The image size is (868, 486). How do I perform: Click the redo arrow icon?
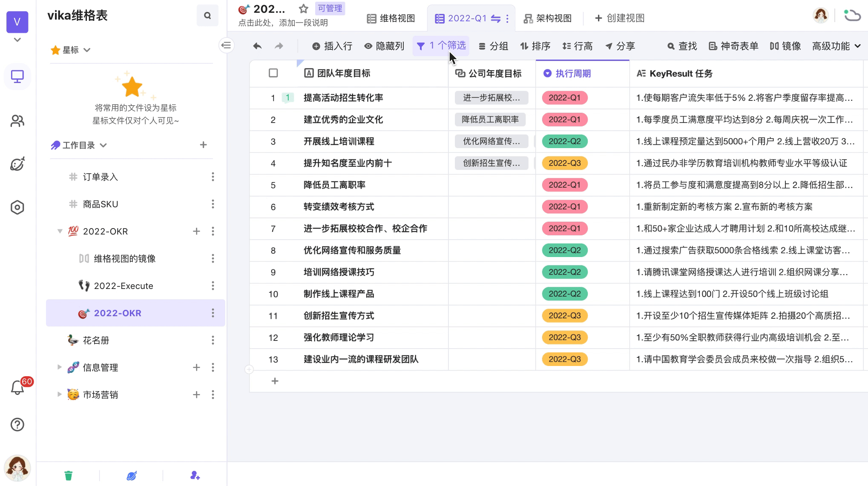click(x=279, y=46)
